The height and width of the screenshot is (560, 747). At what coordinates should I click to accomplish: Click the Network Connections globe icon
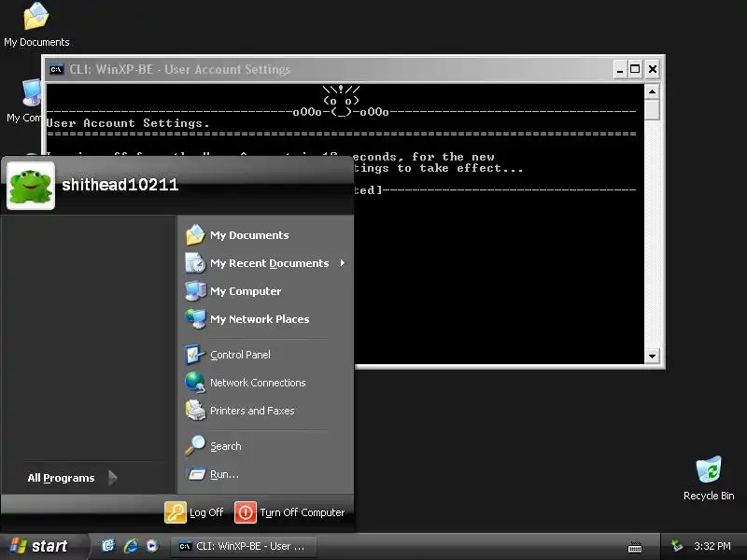195,383
